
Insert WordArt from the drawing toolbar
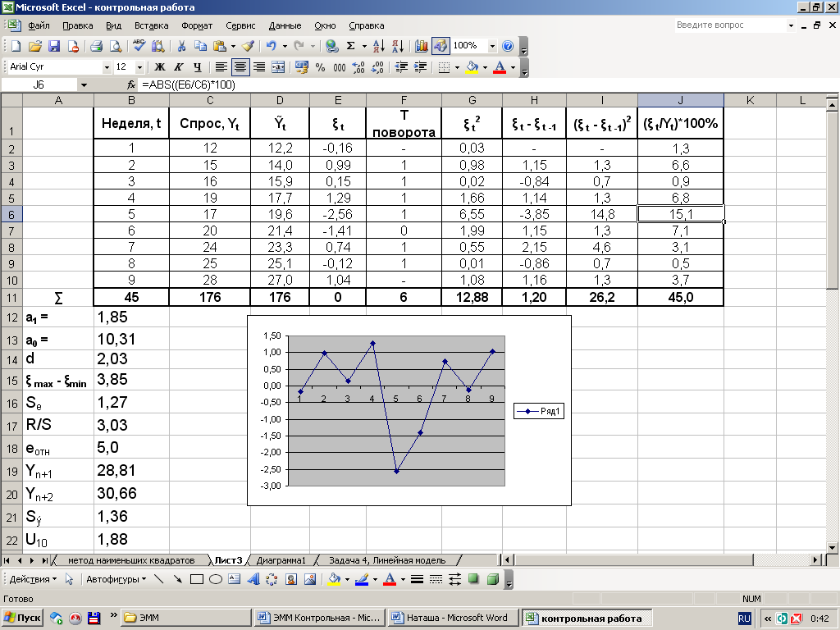pos(253,579)
